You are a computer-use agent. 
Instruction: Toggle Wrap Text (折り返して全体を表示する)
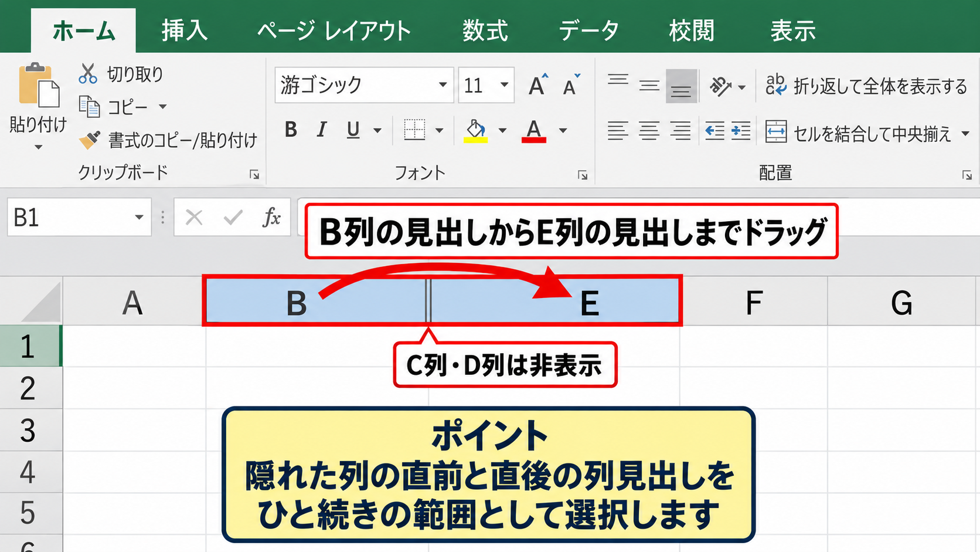pos(866,86)
